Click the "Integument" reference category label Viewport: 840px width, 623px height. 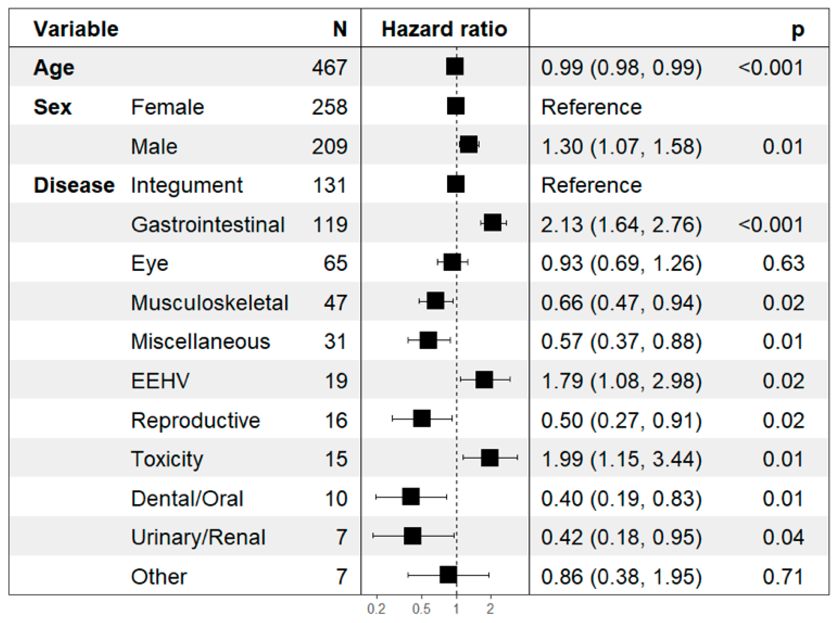click(x=187, y=185)
